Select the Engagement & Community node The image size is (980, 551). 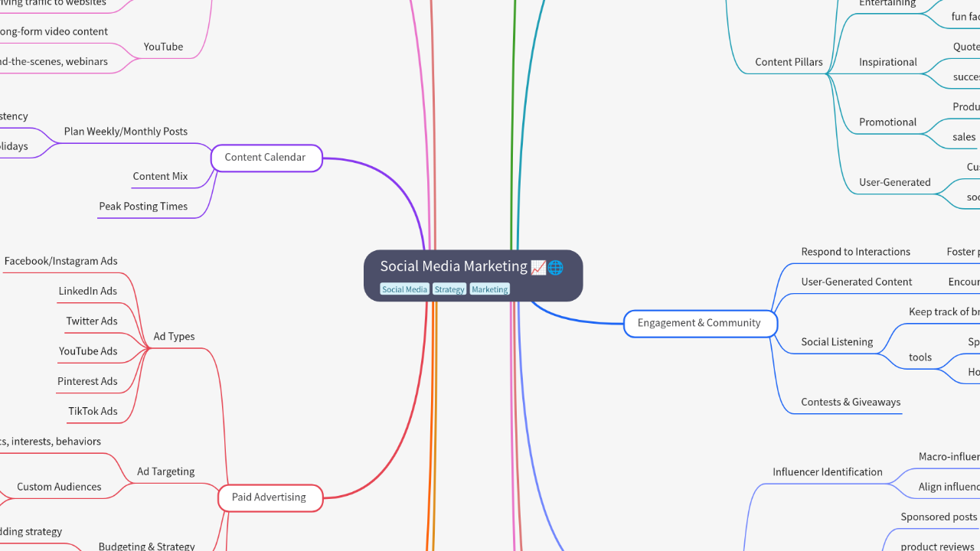click(700, 323)
